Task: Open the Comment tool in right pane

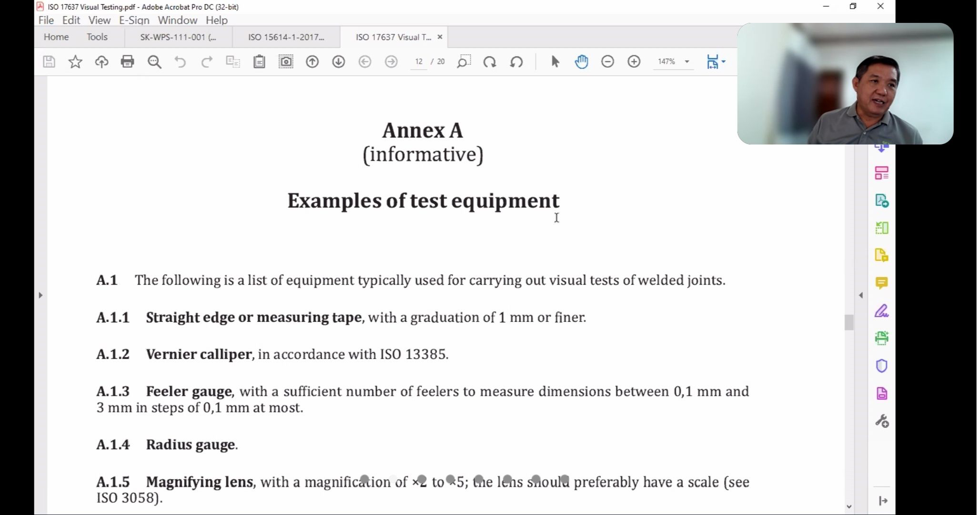Action: click(881, 283)
